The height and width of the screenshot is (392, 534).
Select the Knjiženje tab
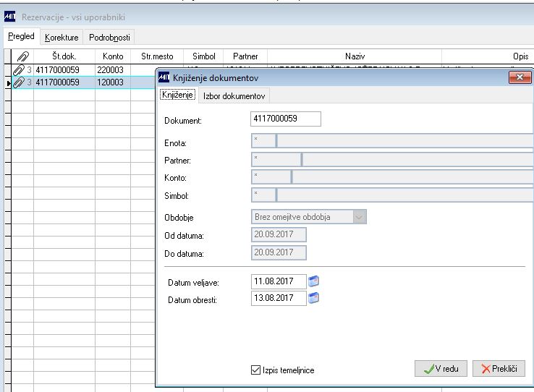[178, 96]
